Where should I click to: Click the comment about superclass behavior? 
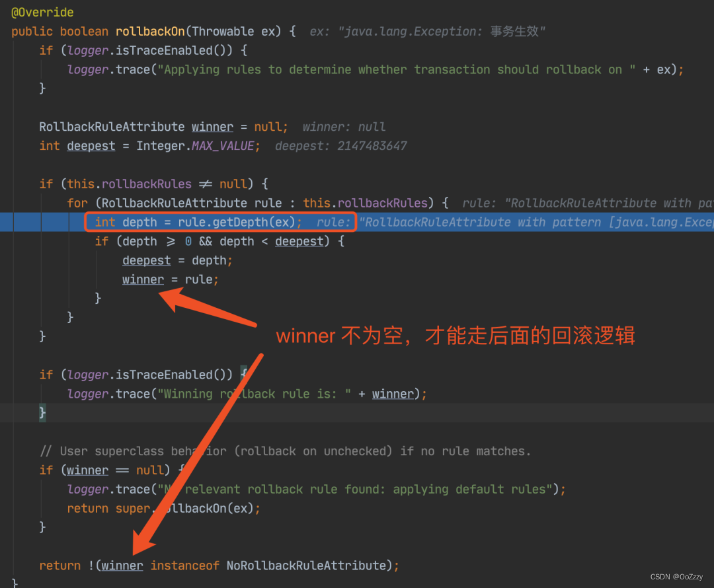285,451
